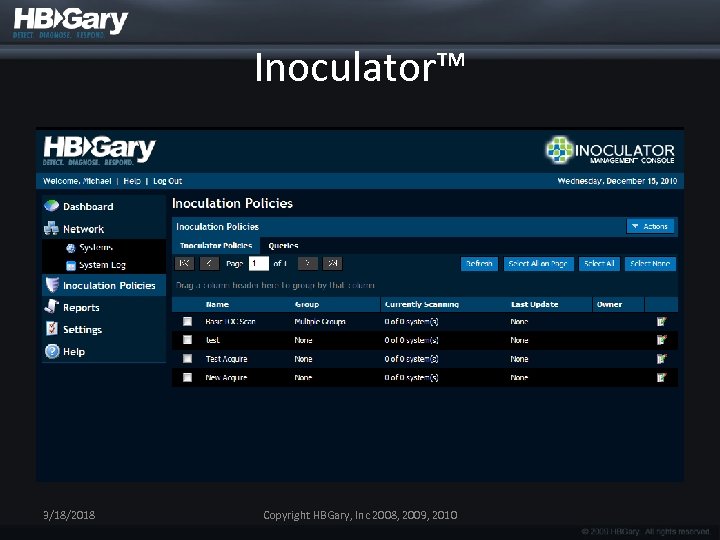Click the Log Out link
The height and width of the screenshot is (540, 720).
(x=168, y=181)
